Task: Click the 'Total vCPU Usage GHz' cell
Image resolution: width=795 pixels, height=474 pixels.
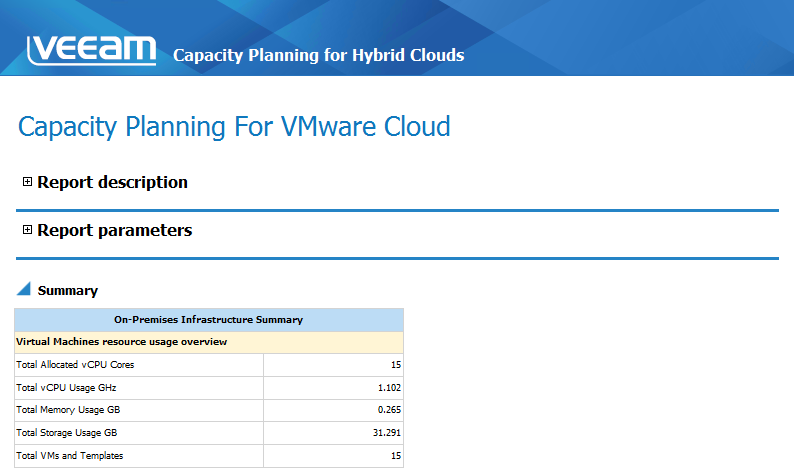Action: tap(139, 388)
